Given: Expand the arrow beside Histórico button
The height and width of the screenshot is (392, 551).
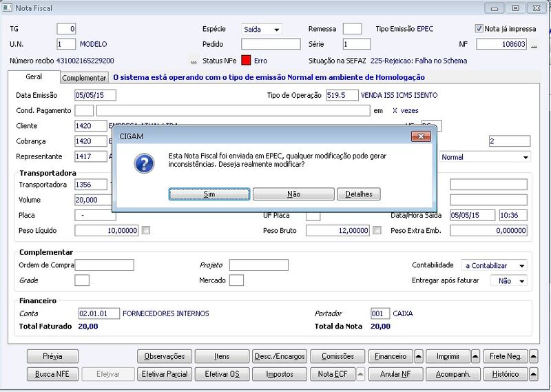Looking at the screenshot, I should (533, 374).
